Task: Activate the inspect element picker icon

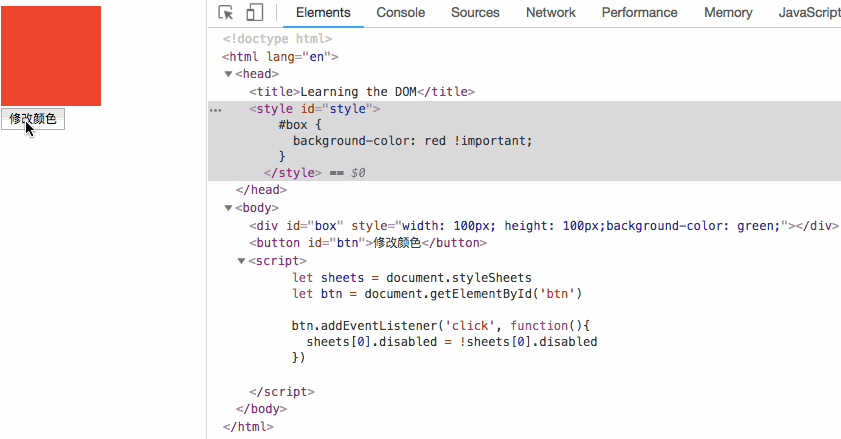Action: coord(226,13)
